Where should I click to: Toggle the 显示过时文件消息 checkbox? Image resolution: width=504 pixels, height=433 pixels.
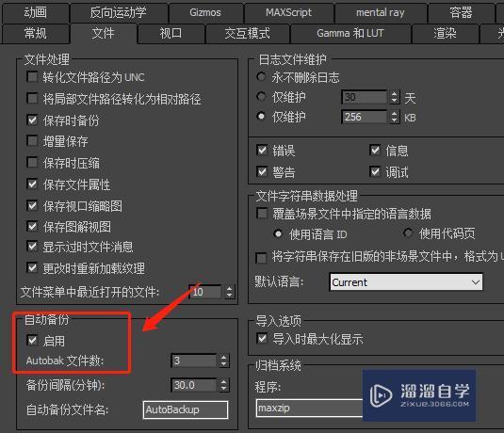pyautogui.click(x=32, y=247)
